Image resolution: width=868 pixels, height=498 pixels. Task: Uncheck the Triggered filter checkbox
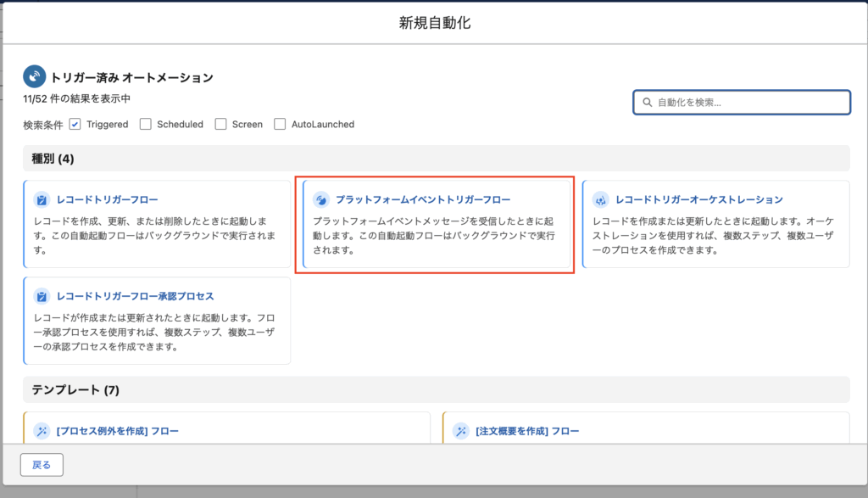(75, 124)
